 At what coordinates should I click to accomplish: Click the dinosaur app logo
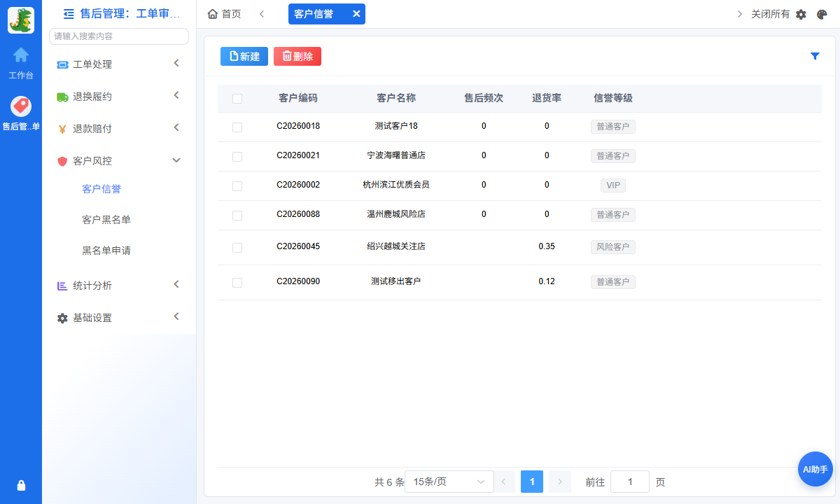(21, 20)
